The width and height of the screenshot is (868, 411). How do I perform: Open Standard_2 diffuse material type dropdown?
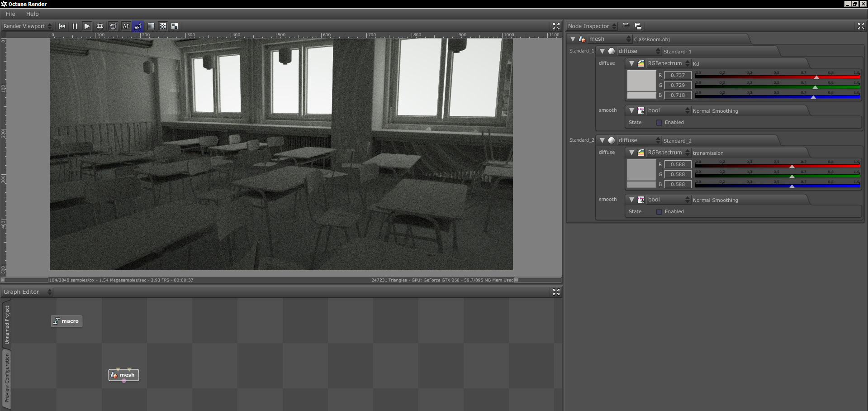pos(639,140)
